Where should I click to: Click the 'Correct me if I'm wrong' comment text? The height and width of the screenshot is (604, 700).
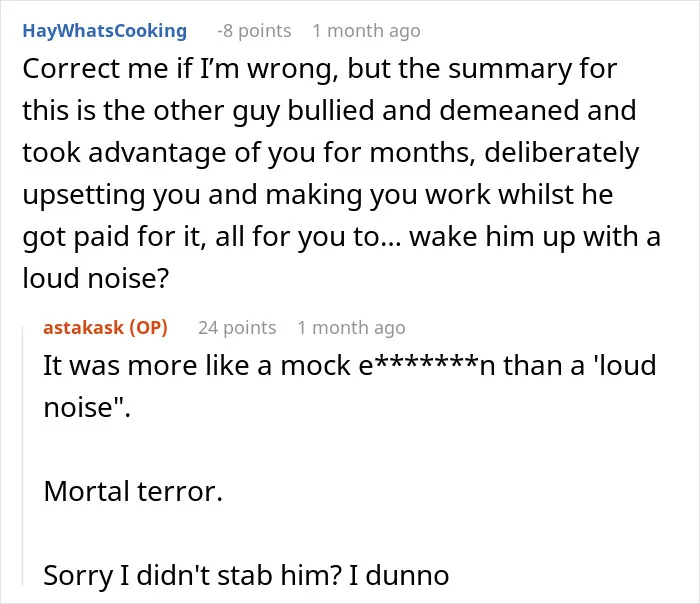(342, 173)
